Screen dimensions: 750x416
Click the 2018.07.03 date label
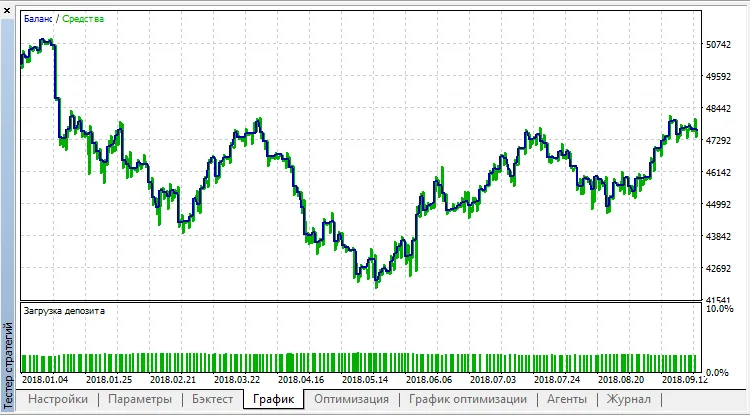pos(493,380)
